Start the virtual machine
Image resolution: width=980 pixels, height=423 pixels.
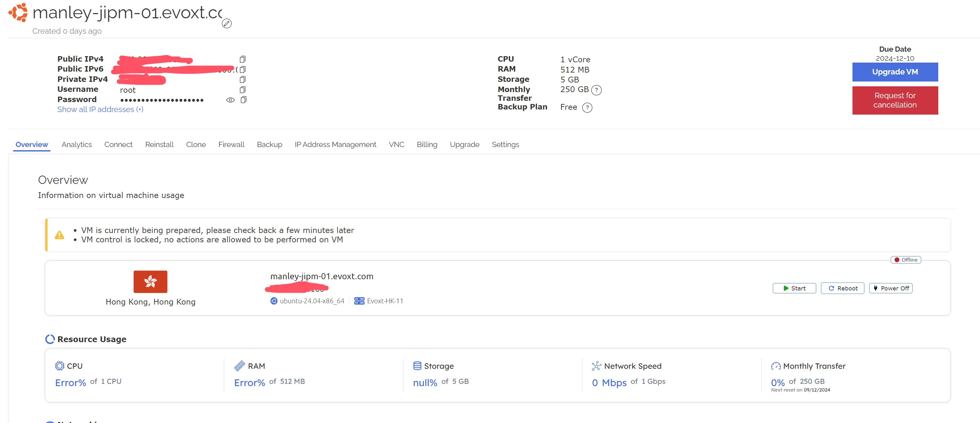coord(794,289)
